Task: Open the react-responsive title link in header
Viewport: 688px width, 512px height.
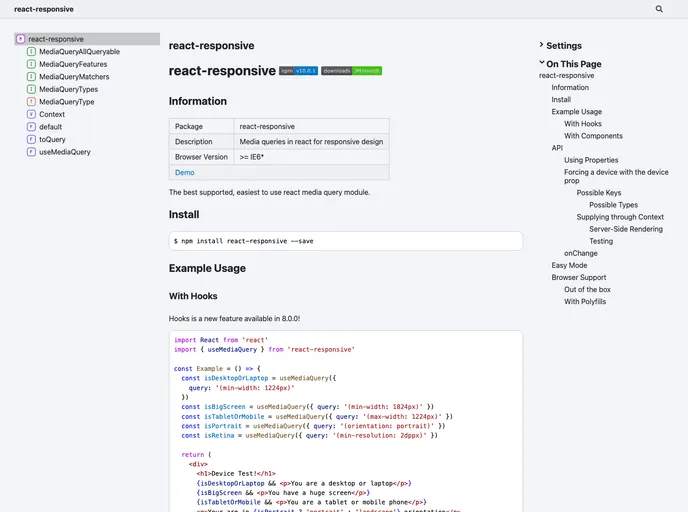Action: [44, 9]
